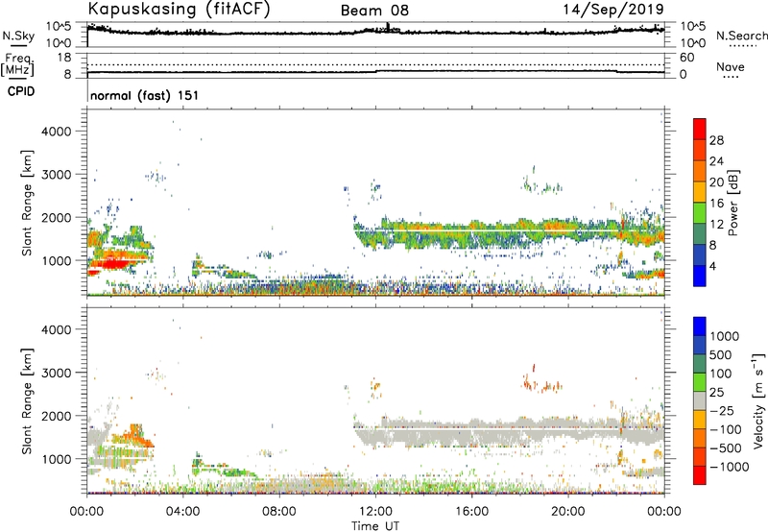Click the 14/Sep/2019 date label
This screenshot has width=768, height=532.
click(613, 10)
